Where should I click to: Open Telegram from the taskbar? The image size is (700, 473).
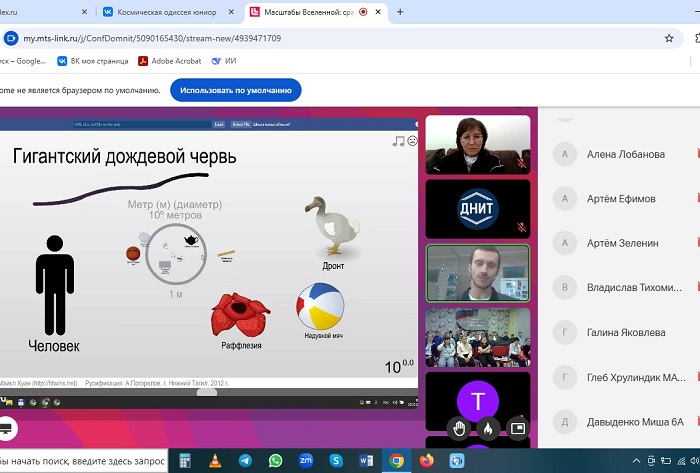(245, 461)
